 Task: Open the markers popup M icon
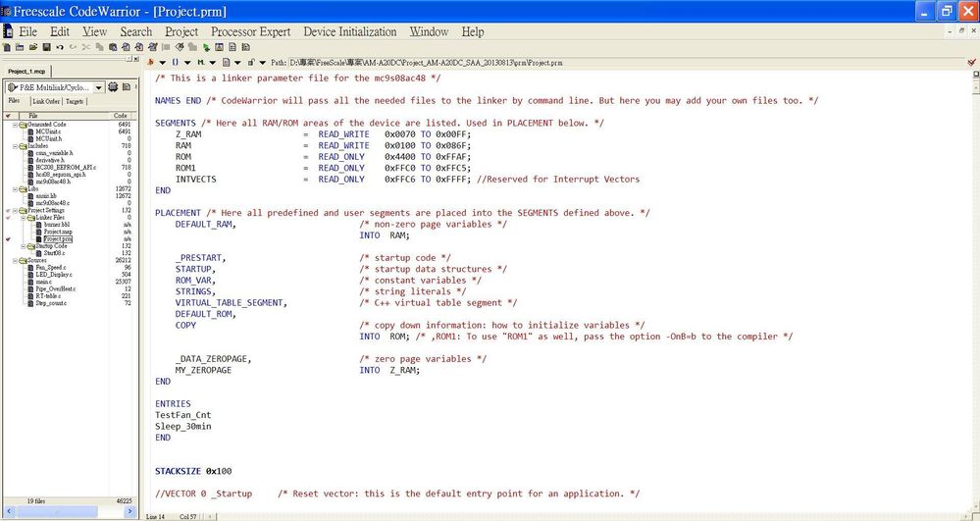[201, 62]
